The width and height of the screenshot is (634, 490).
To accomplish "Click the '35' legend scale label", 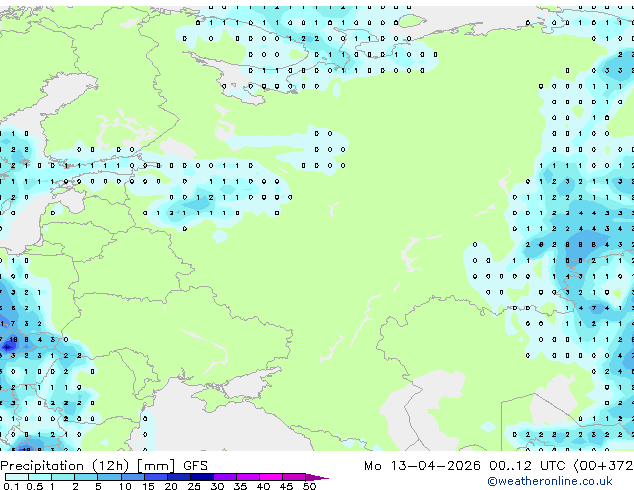I will click(x=240, y=486).
